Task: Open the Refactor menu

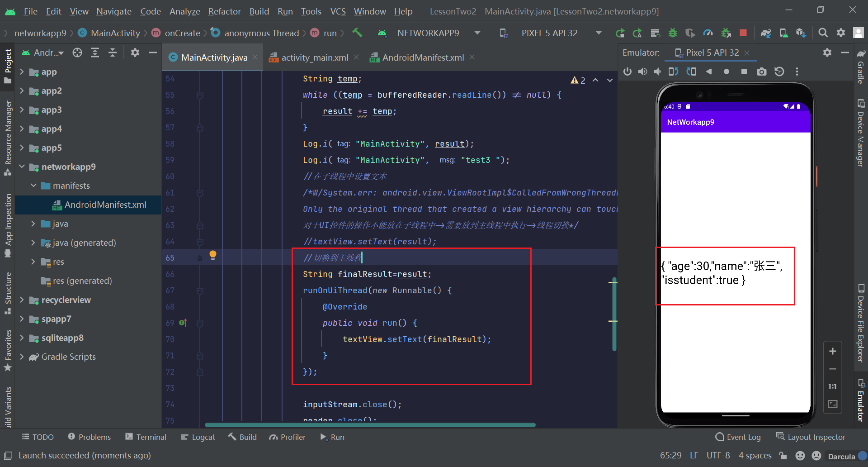Action: click(x=224, y=11)
